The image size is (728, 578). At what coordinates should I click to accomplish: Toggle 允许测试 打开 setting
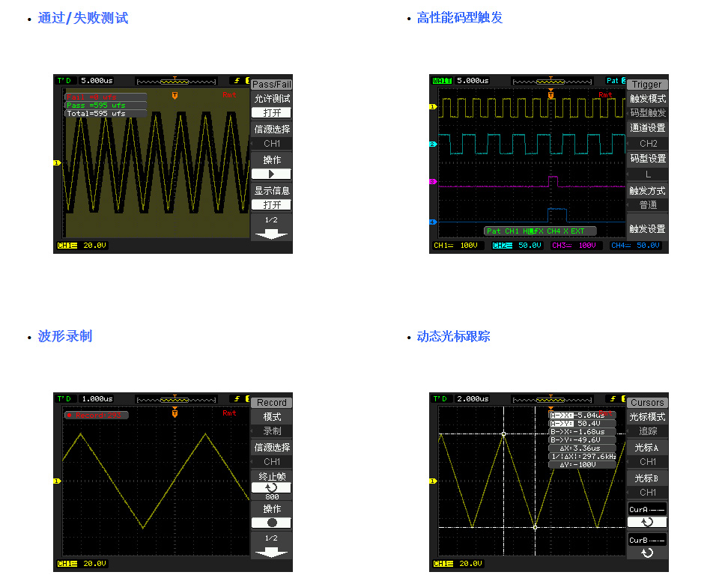(271, 112)
